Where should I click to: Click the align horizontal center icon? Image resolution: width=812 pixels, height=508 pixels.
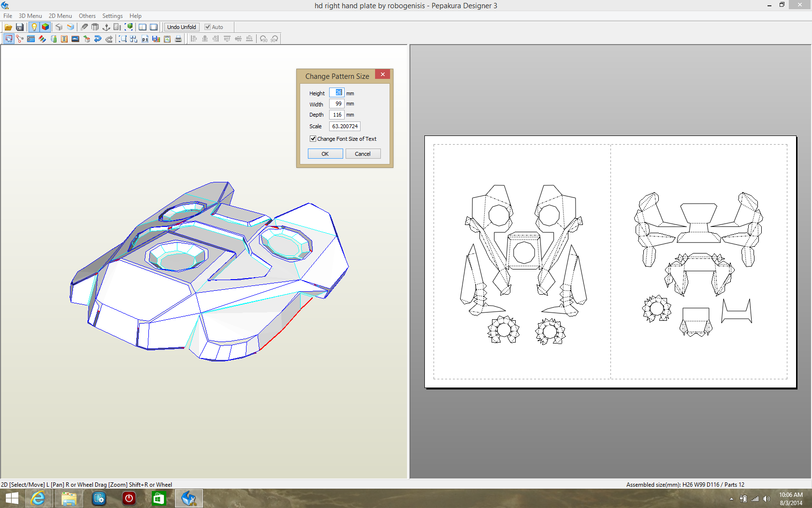204,39
